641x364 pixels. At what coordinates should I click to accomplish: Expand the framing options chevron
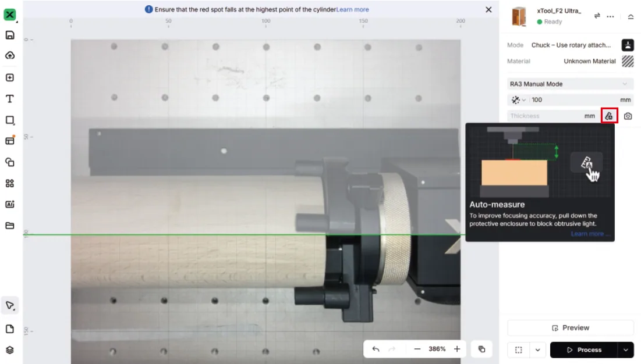[537, 349]
